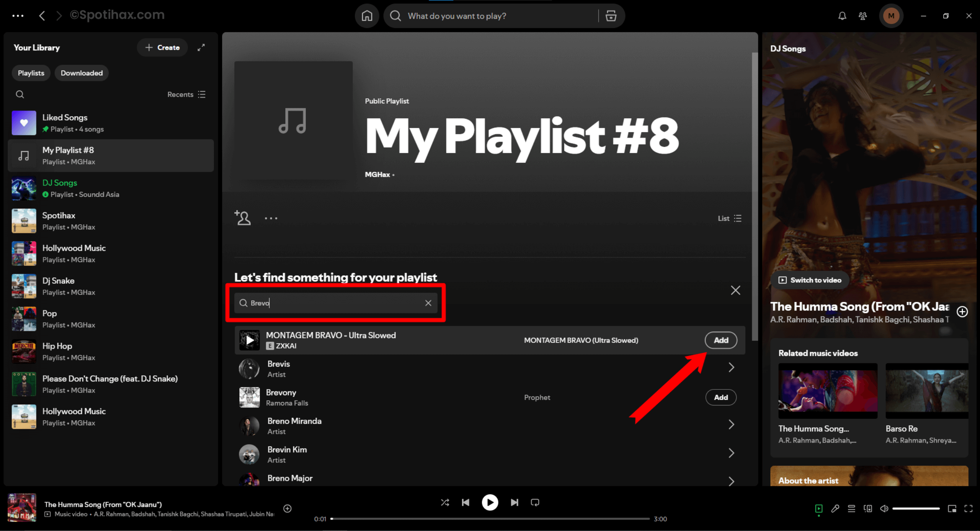The height and width of the screenshot is (531, 980).
Task: Open The Humma Song related video thumbnail
Action: [x=828, y=391]
